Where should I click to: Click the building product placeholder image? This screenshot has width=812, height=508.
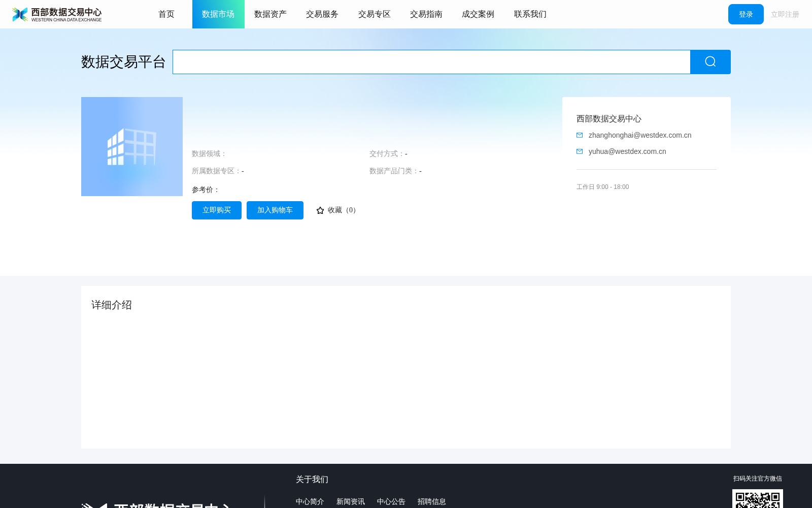(x=132, y=146)
